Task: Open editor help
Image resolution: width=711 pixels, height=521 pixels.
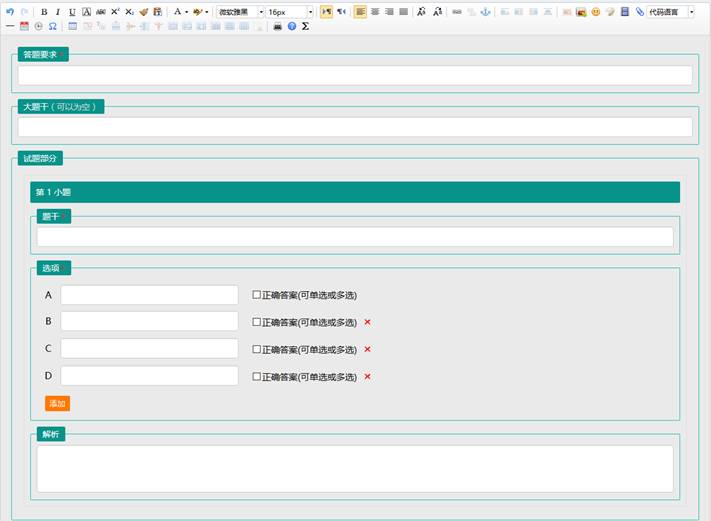Action: pyautogui.click(x=292, y=26)
